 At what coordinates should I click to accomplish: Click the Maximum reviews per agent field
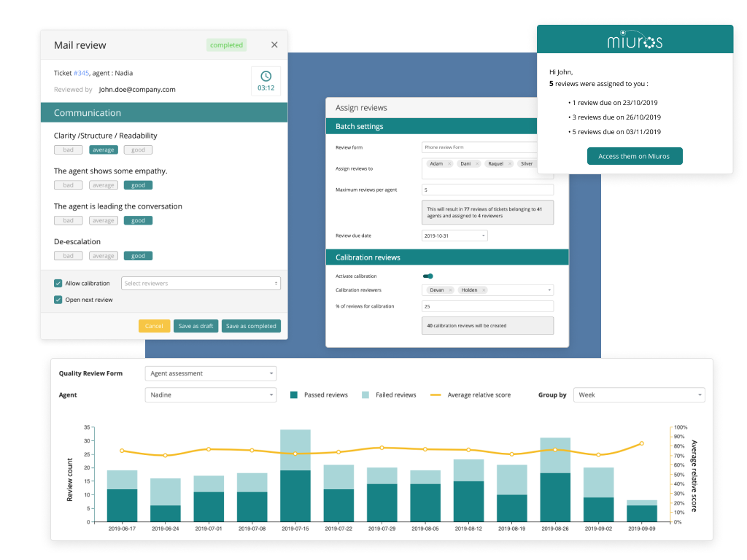(x=487, y=190)
